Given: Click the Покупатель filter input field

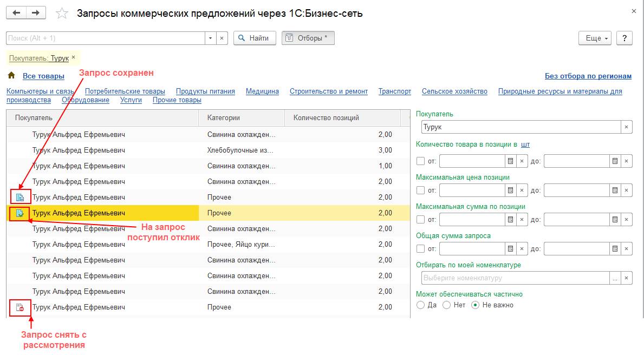Looking at the screenshot, I should pyautogui.click(x=520, y=127).
